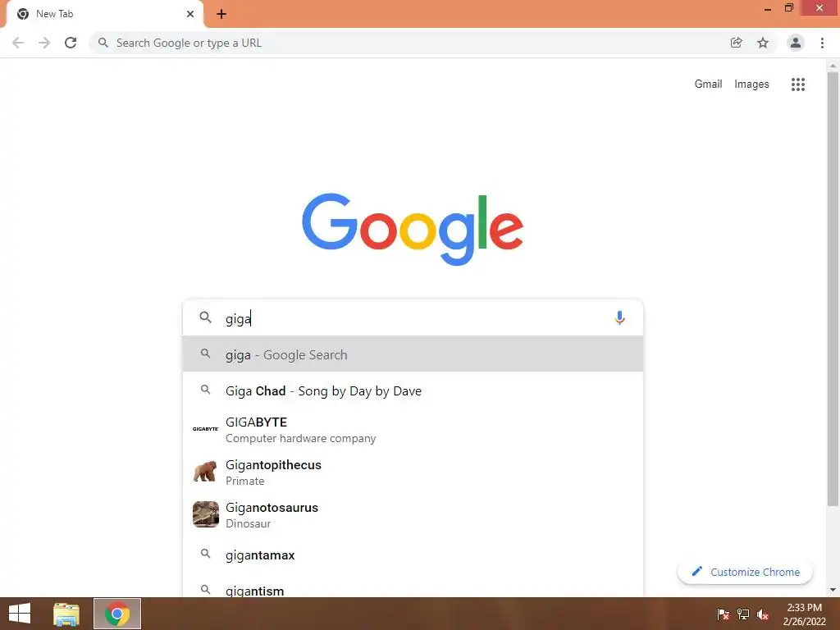
Task: Go forward using the browser forward arrow
Action: [x=44, y=43]
